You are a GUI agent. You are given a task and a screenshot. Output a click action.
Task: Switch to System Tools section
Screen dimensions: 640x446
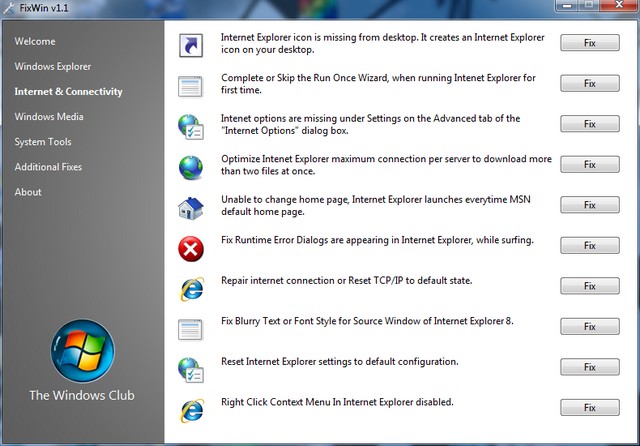pyautogui.click(x=43, y=142)
